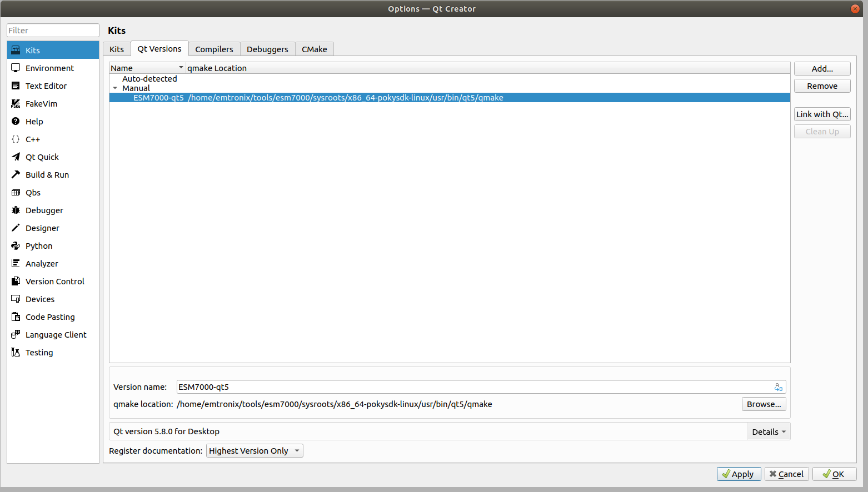This screenshot has height=492, width=868.
Task: Click the Python category icon
Action: tap(16, 245)
